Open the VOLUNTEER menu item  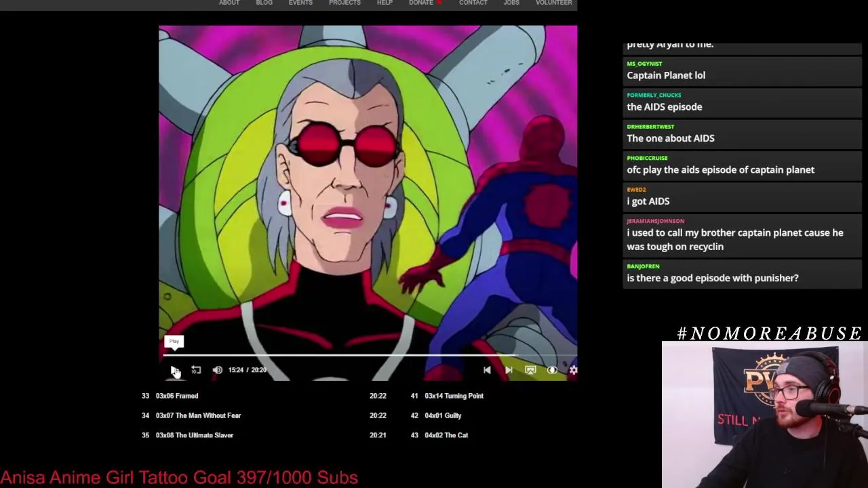[554, 3]
